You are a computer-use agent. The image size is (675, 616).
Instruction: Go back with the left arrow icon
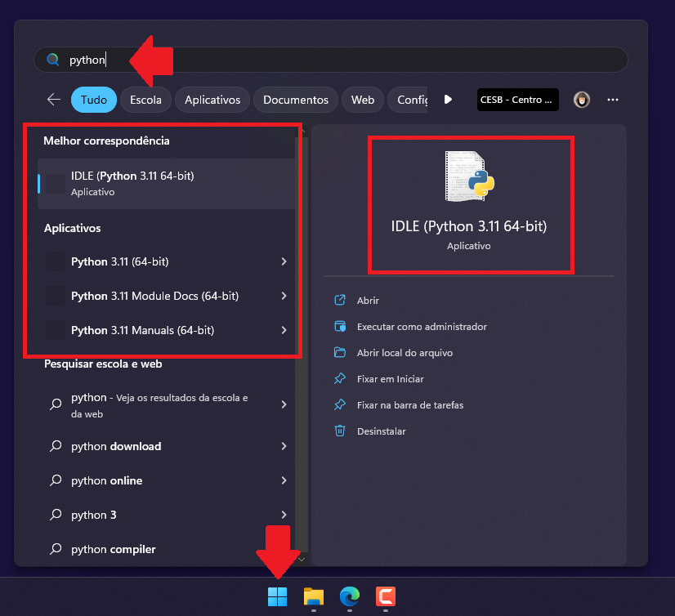click(54, 100)
